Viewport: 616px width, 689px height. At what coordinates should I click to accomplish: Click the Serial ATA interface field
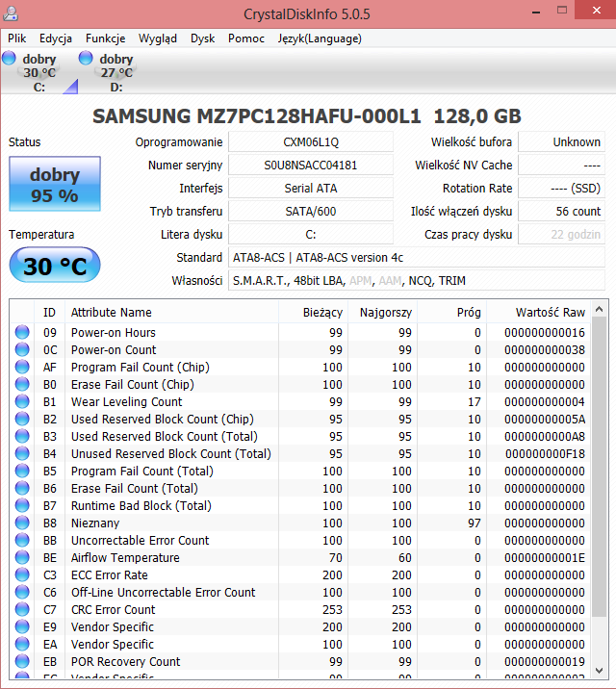tap(311, 189)
